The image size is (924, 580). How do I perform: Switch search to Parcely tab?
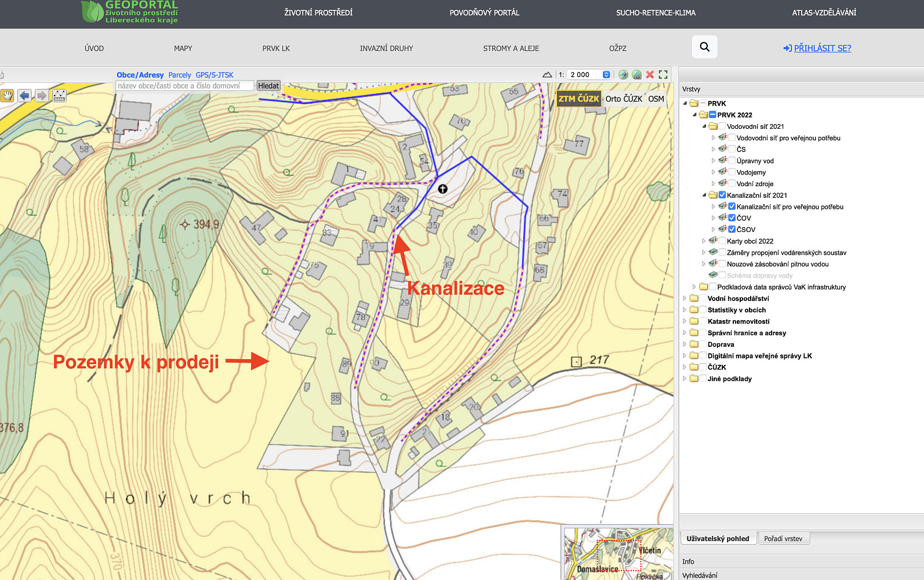(180, 75)
